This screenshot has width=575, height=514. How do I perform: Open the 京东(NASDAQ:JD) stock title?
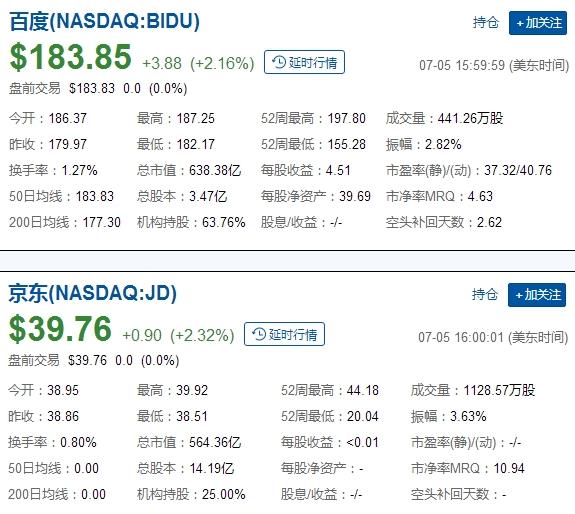click(x=92, y=293)
